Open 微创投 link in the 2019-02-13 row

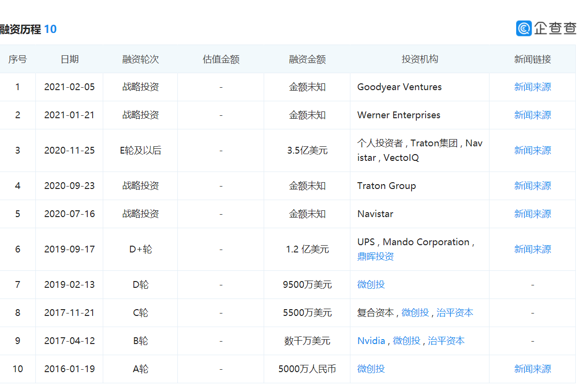point(371,285)
